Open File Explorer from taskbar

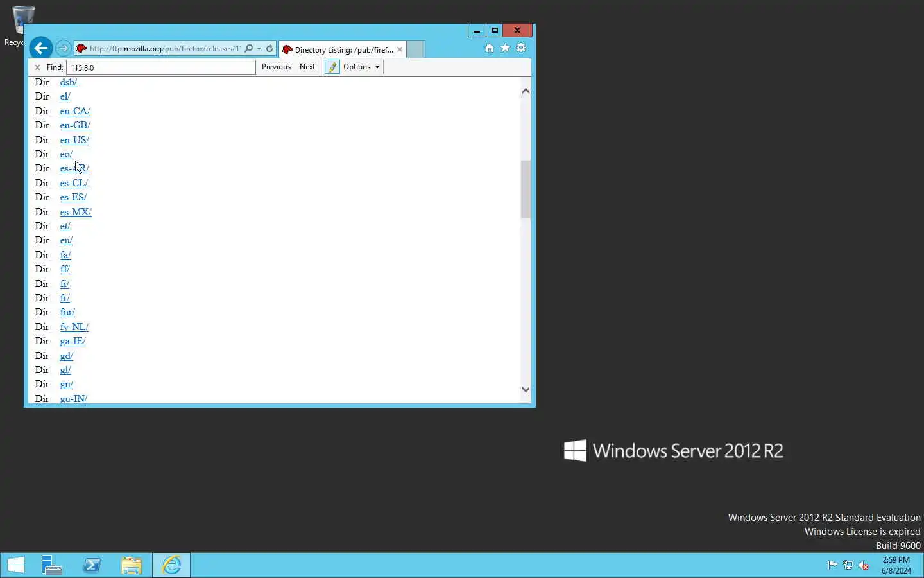(132, 565)
